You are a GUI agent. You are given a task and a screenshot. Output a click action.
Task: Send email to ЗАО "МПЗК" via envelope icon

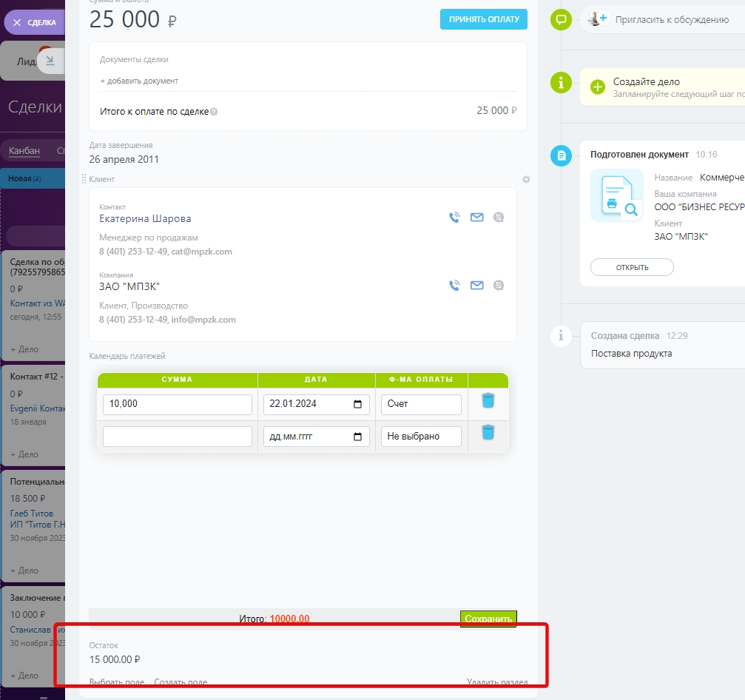tap(476, 285)
